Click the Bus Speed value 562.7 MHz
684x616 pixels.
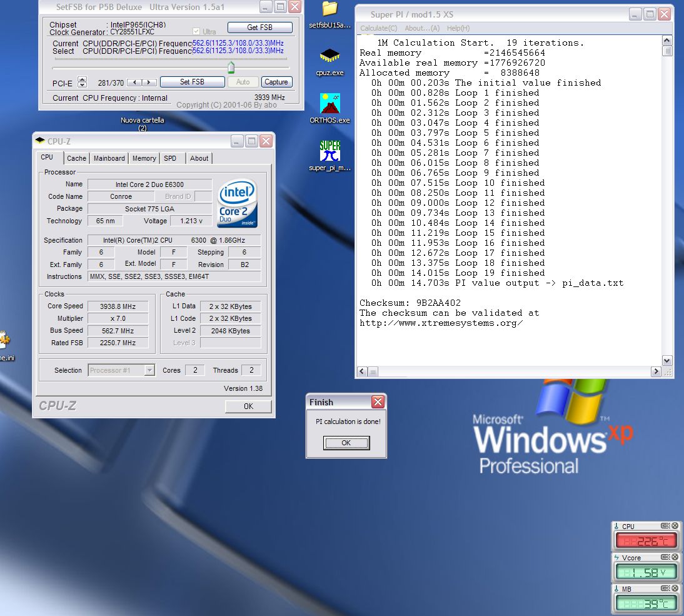[x=118, y=331]
